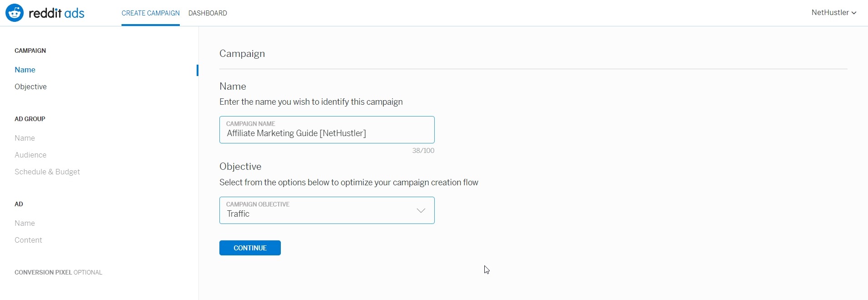Switch to the Dashboard tab

point(208,13)
